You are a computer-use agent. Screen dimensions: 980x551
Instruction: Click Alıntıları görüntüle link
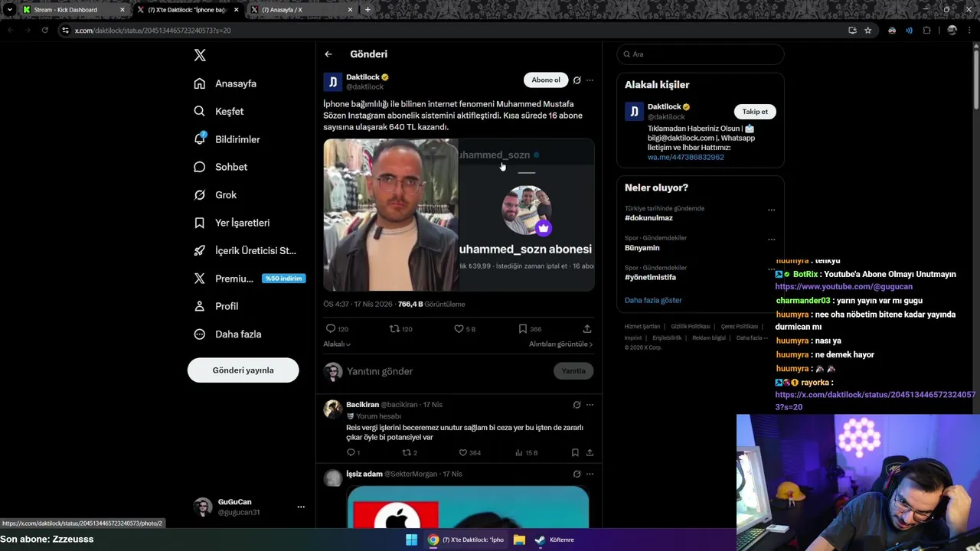point(561,344)
